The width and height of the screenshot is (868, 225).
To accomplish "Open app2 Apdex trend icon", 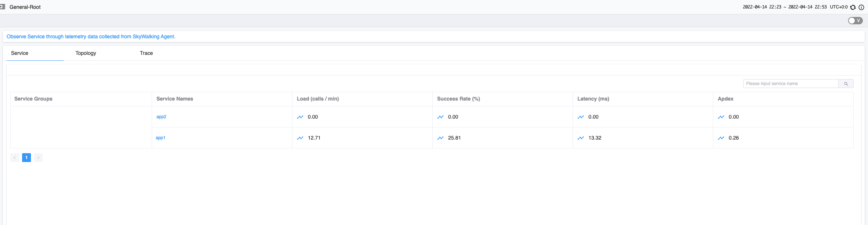I will pos(721,117).
